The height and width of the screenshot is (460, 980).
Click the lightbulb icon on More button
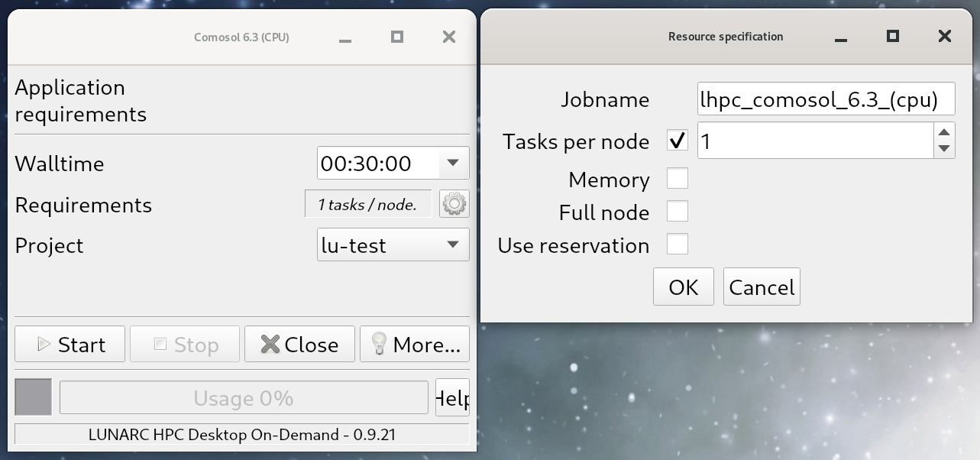point(379,344)
